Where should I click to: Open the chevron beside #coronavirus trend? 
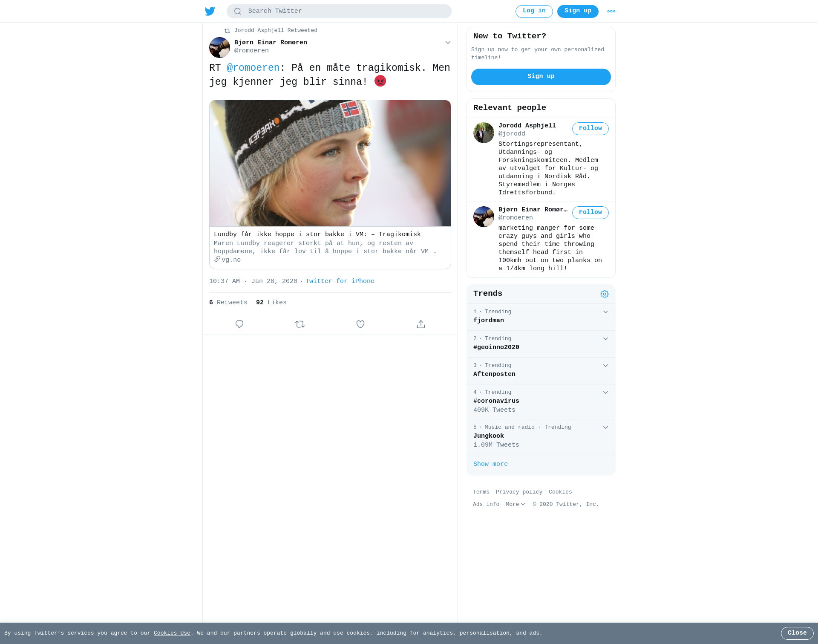click(x=605, y=393)
